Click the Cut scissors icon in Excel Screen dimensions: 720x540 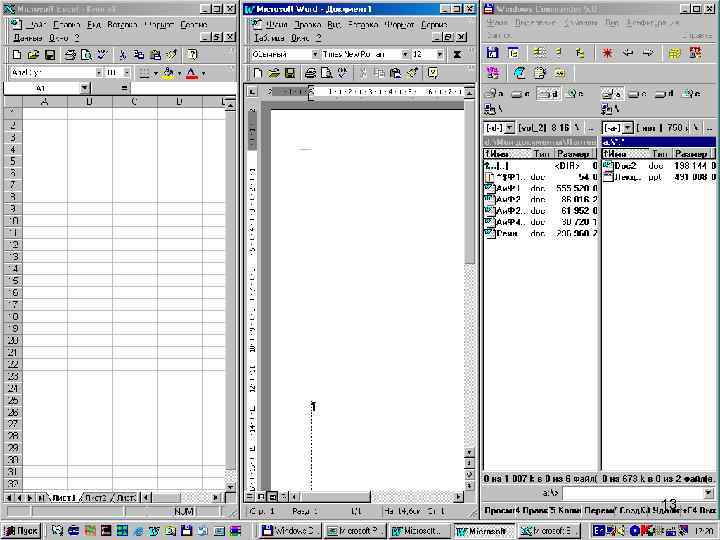[123, 55]
